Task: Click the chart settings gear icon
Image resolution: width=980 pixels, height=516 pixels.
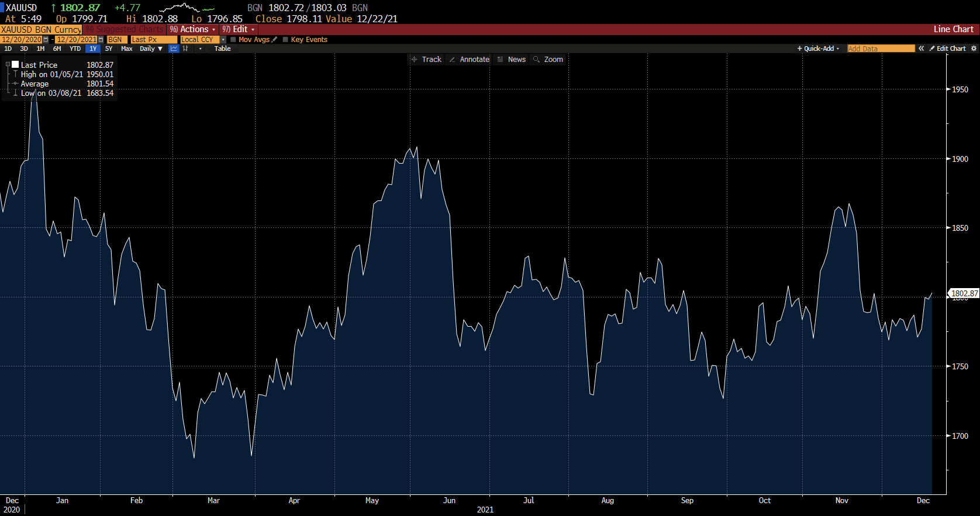Action: coord(974,49)
